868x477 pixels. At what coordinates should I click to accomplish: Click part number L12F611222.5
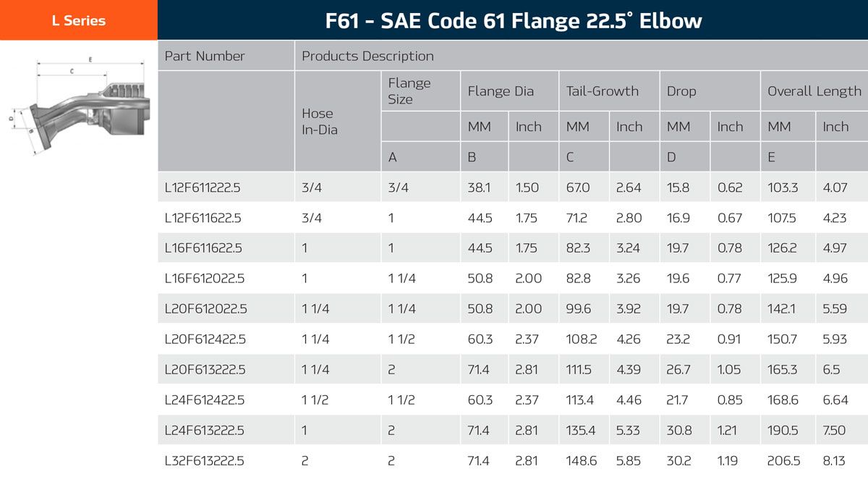click(x=203, y=187)
